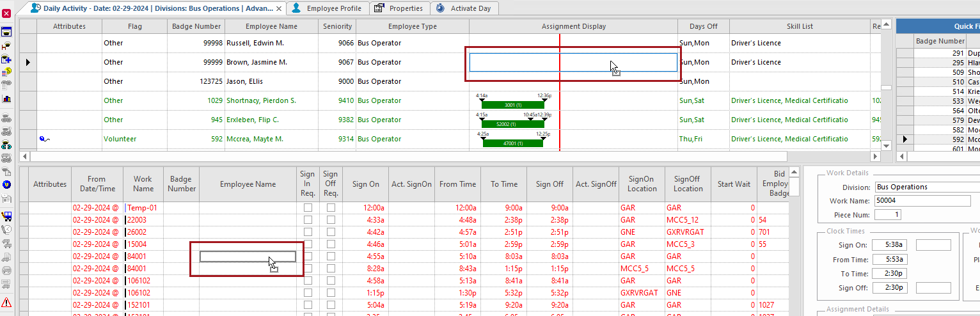Image resolution: width=980 pixels, height=316 pixels.
Task: Check Sign In Req. for work Temp-01
Action: 308,208
